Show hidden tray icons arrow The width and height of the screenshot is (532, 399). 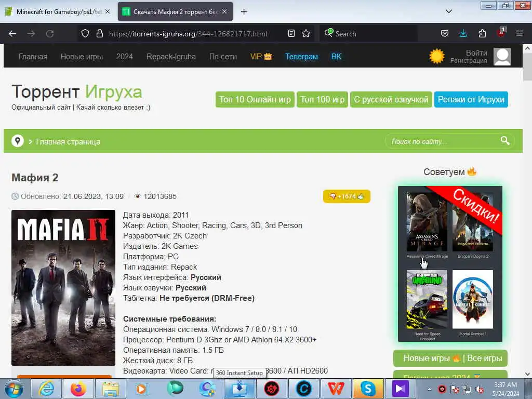[429, 389]
